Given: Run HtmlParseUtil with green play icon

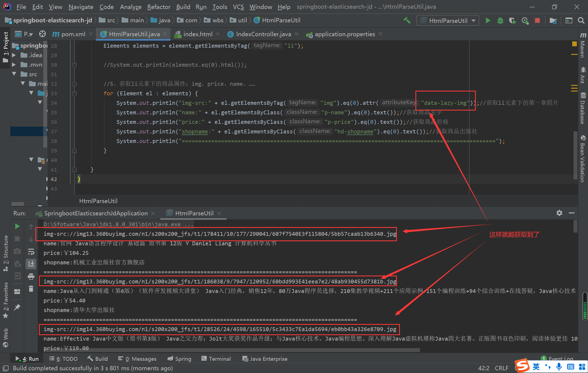Looking at the screenshot, I should [488, 20].
